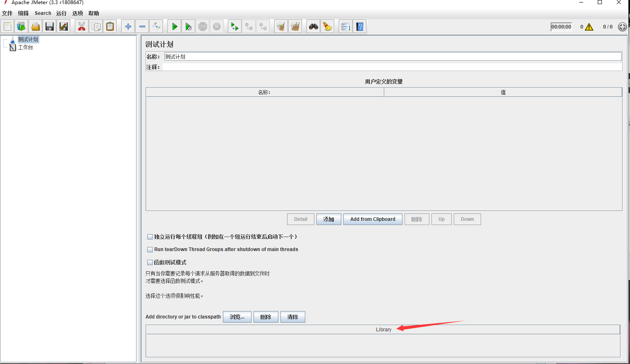
Task: Select 测试计划 in the tree
Action: (x=27, y=39)
